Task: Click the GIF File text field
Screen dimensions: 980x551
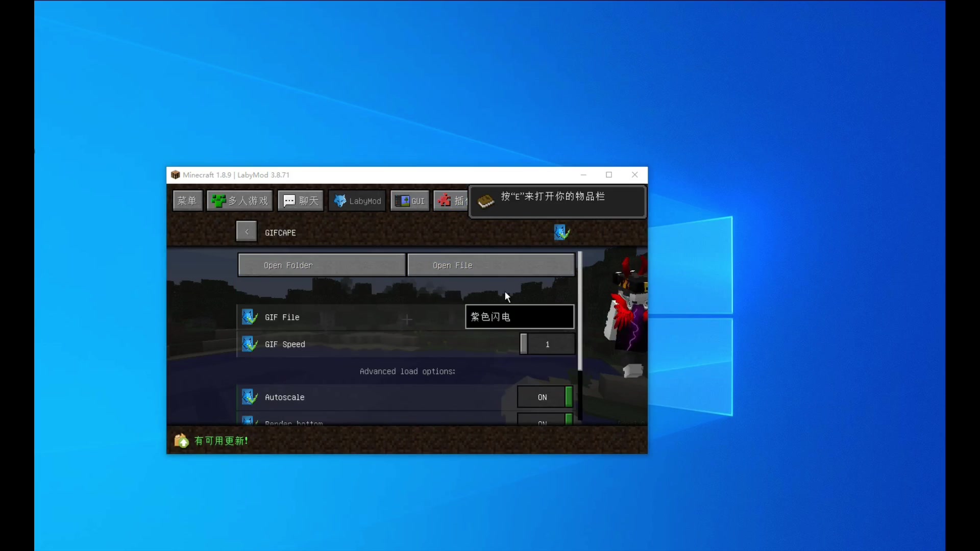Action: 520,317
